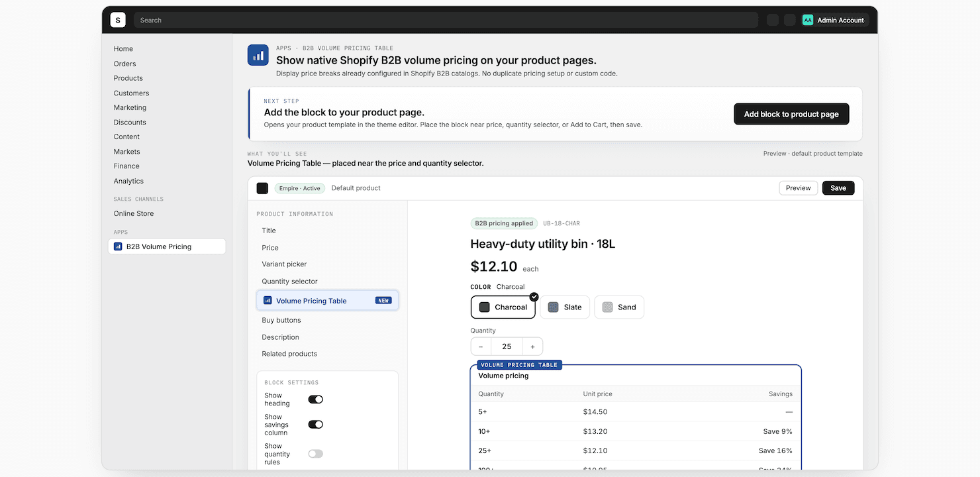This screenshot has height=477, width=980.
Task: Select the Sand color option
Action: (x=619, y=307)
